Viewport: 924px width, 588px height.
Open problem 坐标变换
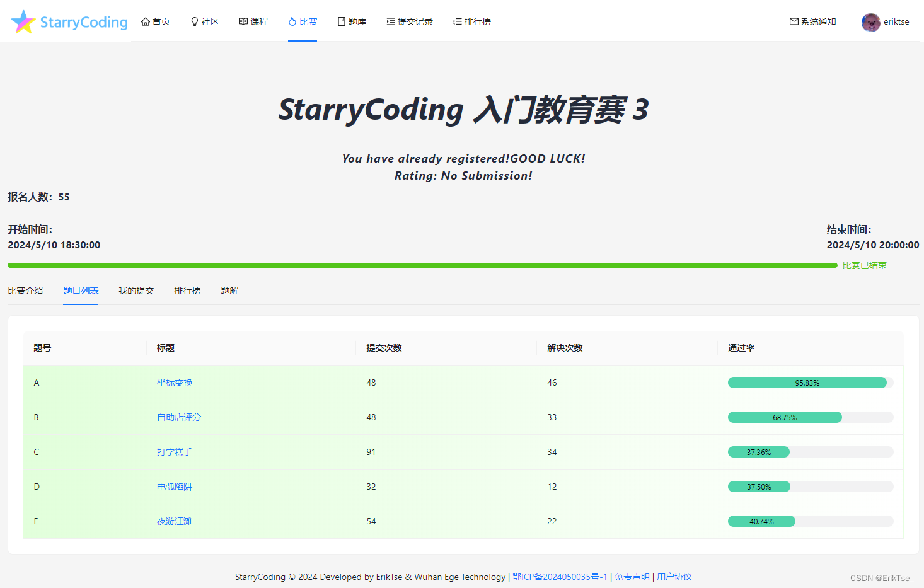[x=175, y=383]
